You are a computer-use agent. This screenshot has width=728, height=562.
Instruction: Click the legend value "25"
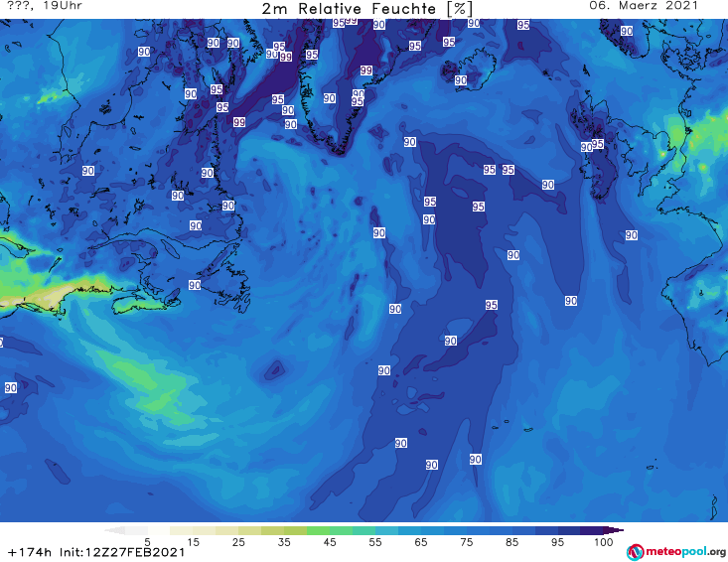click(238, 542)
